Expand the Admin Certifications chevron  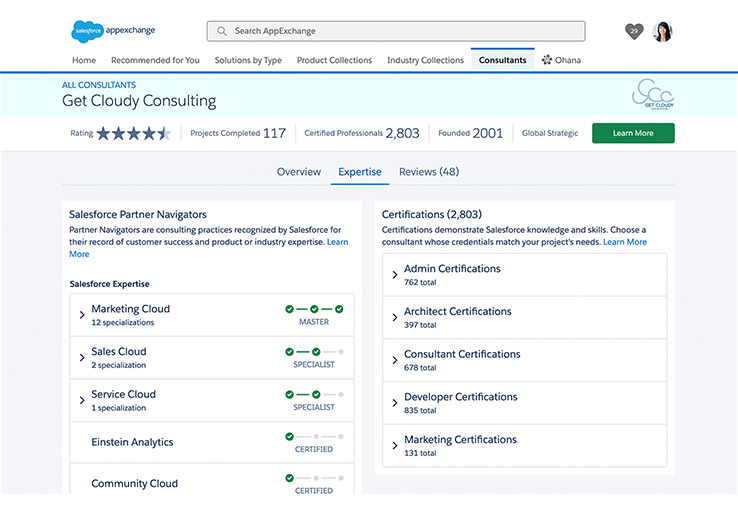(394, 275)
